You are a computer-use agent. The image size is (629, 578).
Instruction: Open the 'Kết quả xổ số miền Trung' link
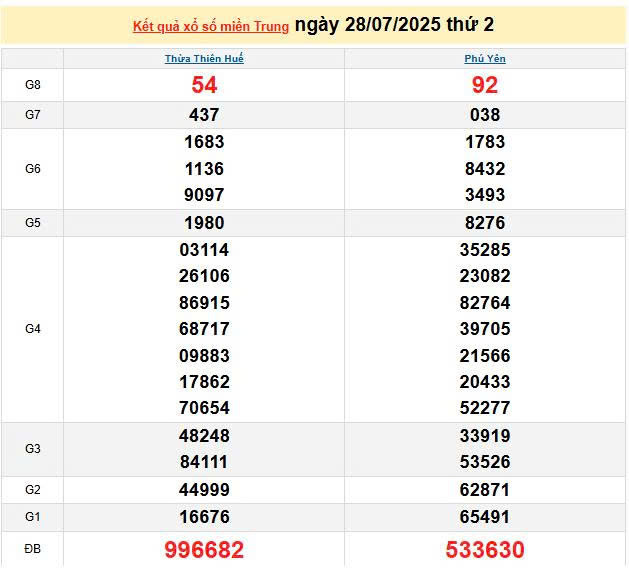pos(211,26)
